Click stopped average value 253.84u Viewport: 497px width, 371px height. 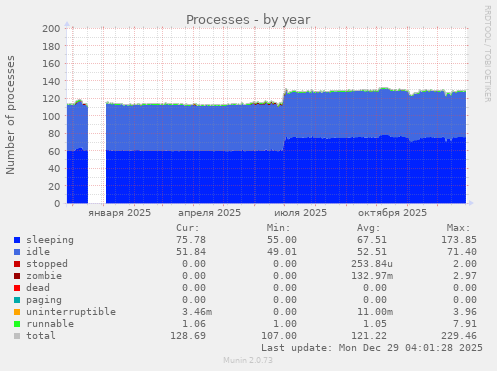[372, 264]
